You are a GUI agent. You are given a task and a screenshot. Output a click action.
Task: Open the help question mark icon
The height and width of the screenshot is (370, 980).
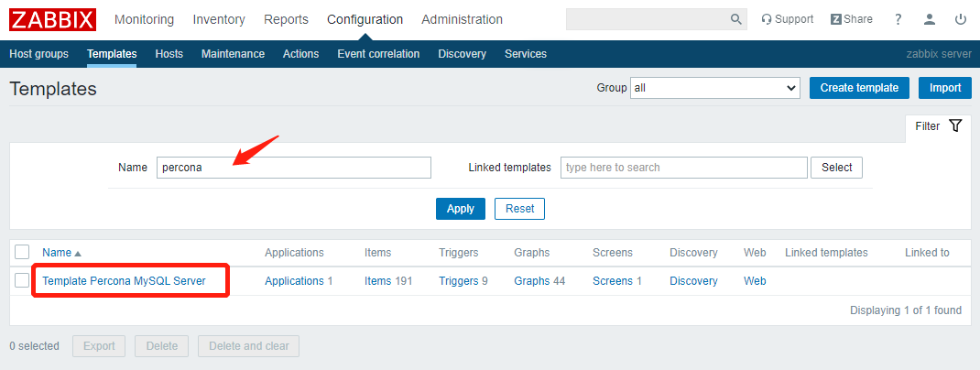[898, 19]
